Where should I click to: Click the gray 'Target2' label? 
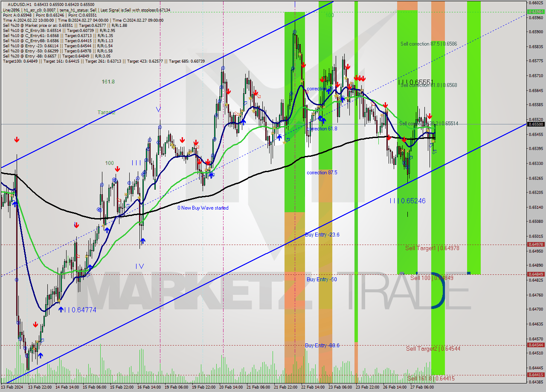[x=106, y=112]
